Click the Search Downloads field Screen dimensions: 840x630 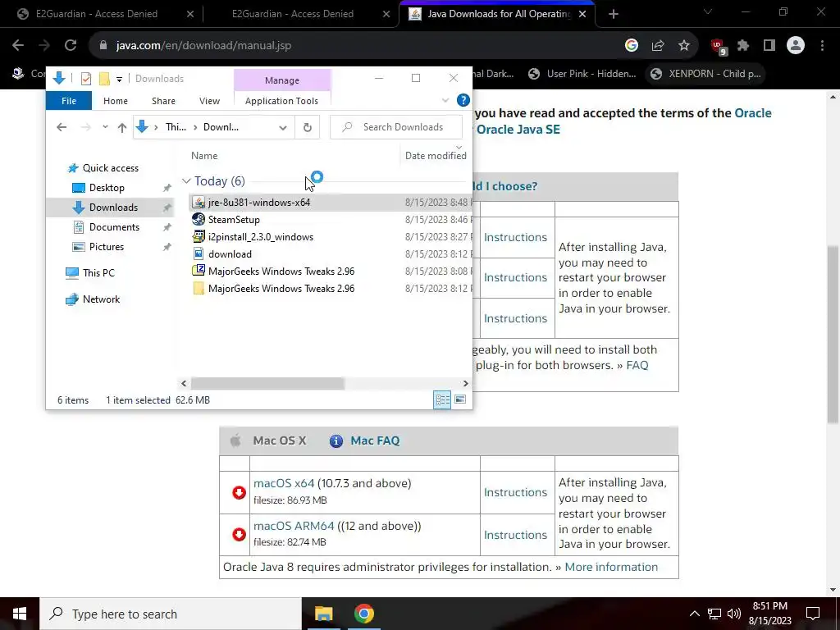396,127
